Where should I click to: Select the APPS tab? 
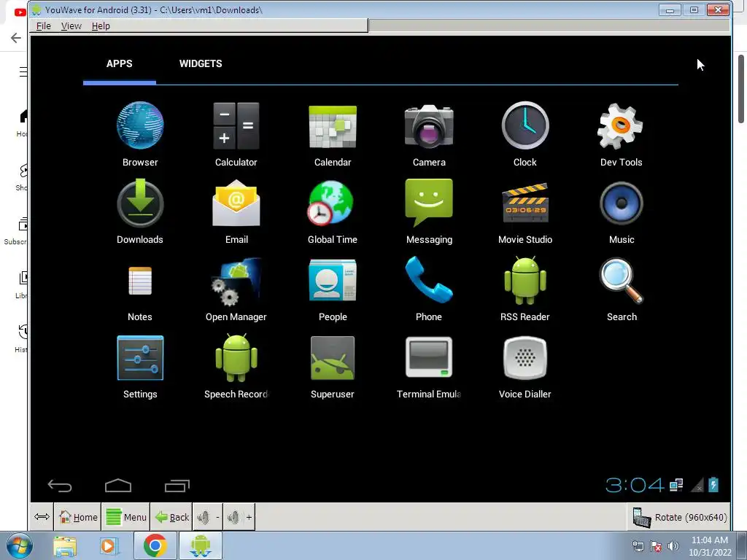coord(119,64)
